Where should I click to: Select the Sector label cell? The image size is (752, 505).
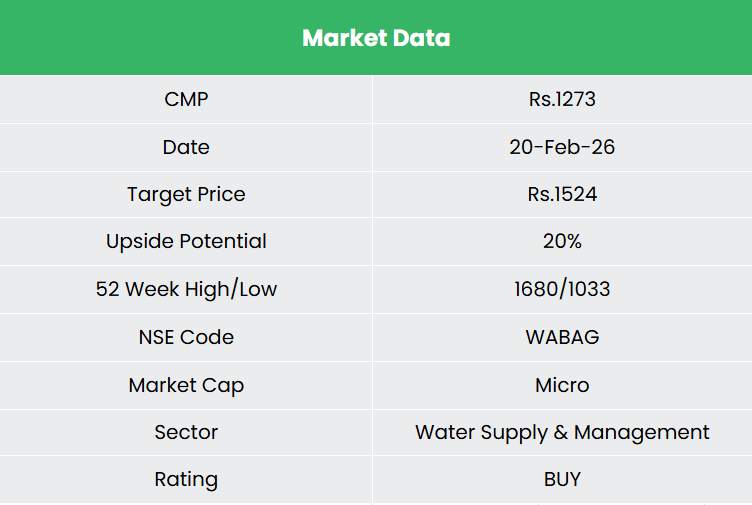tap(186, 432)
